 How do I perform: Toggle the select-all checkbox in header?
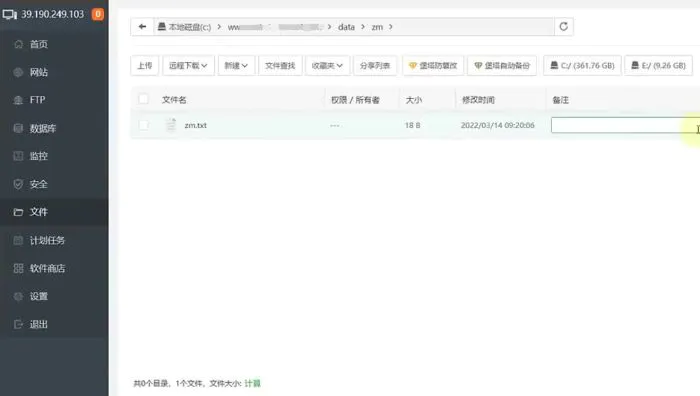(x=143, y=99)
